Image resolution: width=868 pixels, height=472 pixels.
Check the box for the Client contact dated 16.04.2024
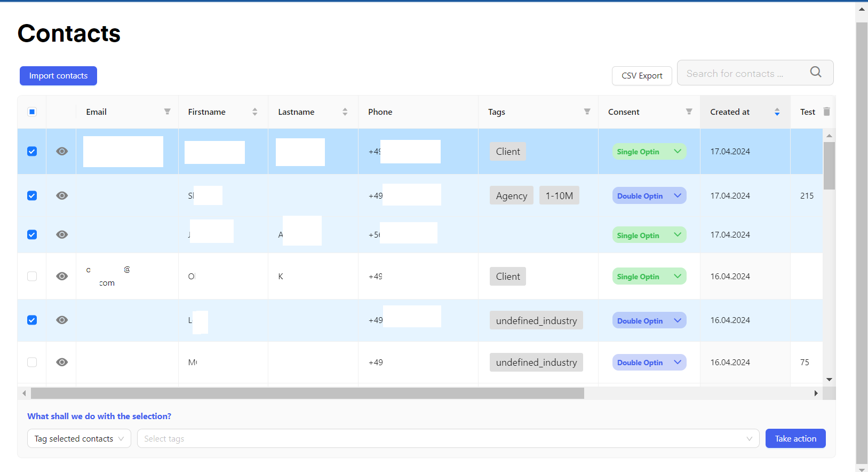tap(32, 277)
